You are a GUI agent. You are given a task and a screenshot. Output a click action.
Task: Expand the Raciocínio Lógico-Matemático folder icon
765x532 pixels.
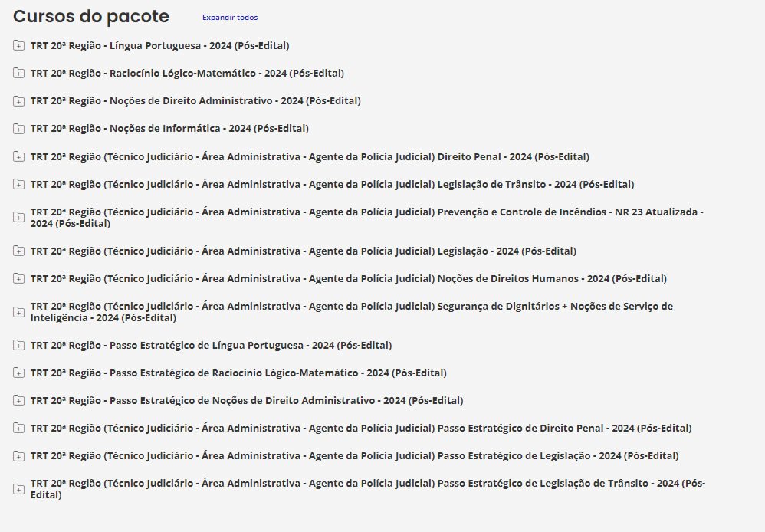click(x=19, y=74)
